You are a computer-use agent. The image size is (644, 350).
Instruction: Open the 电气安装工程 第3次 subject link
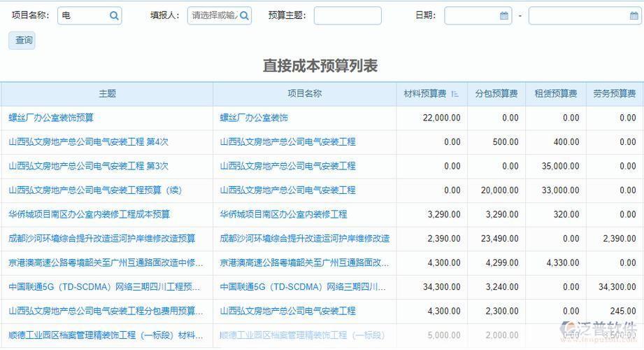[88, 166]
